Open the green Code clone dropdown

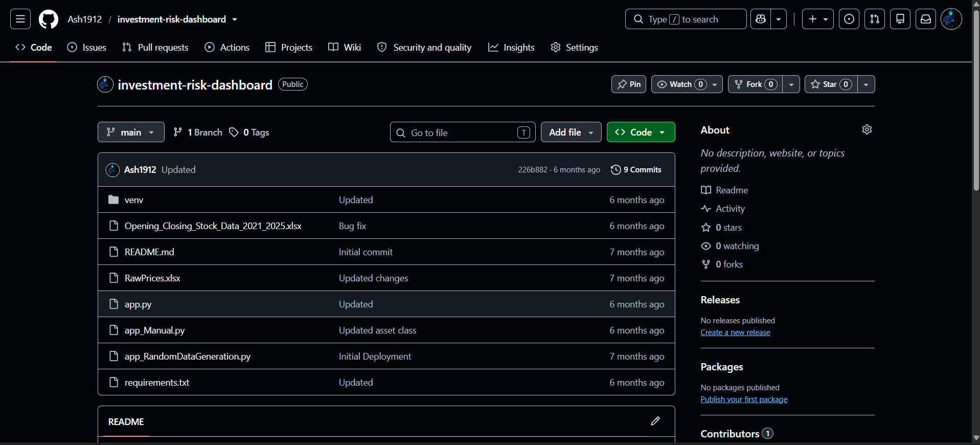pyautogui.click(x=641, y=132)
